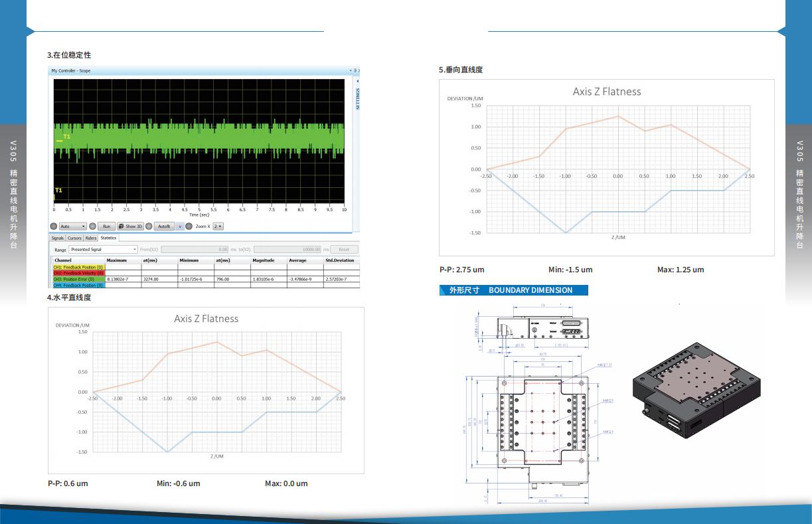
Task: Select the CH4: Feedback Position row
Action: click(x=78, y=285)
